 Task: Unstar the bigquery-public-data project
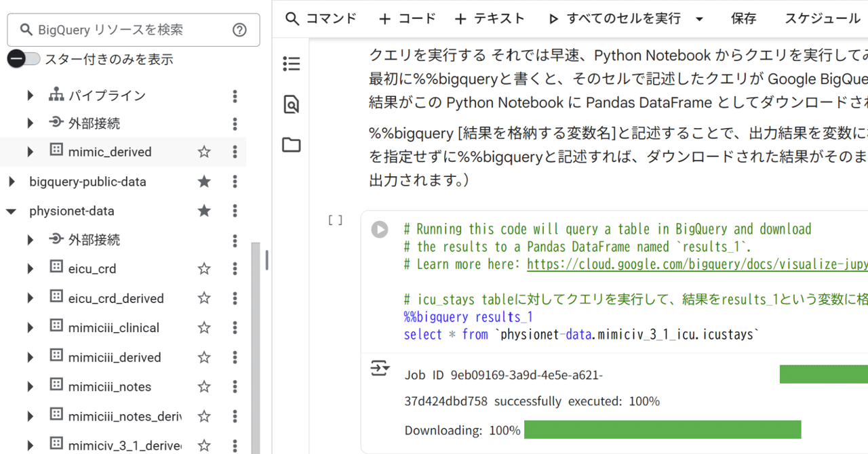pos(203,182)
